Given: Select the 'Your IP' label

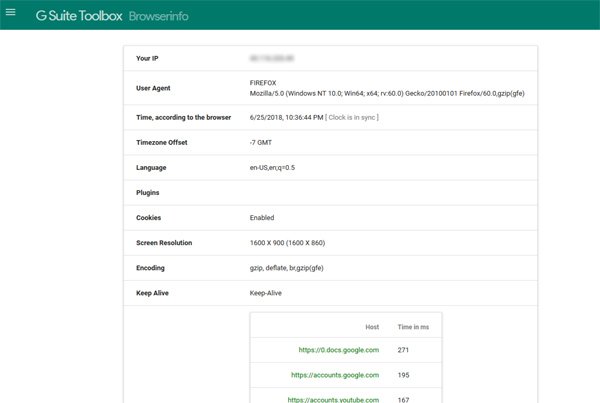Looking at the screenshot, I should coord(147,58).
